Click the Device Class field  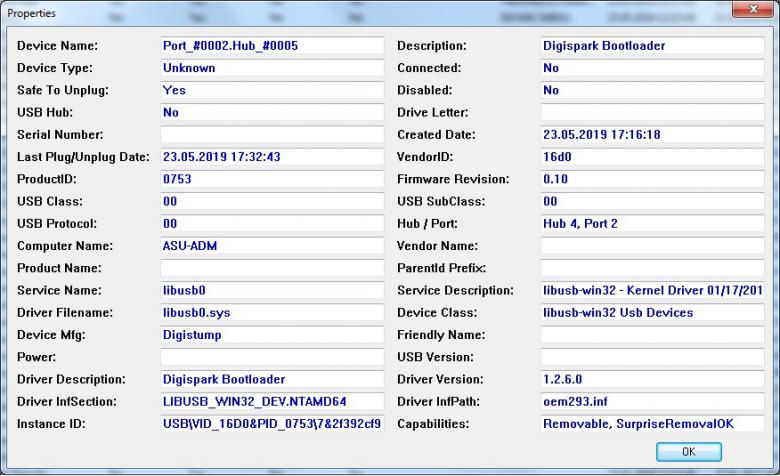tap(652, 313)
